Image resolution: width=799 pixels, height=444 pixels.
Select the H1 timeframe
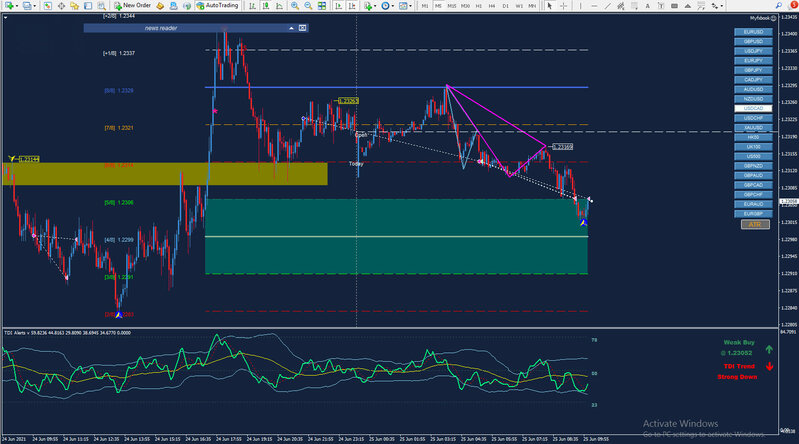(478, 6)
